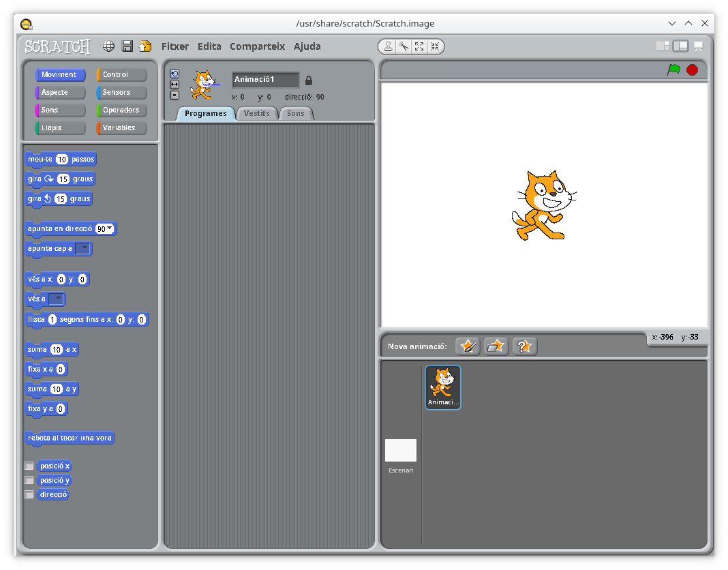Viewport: 728px width, 570px height.
Task: Open the window menu icon in title bar
Action: pos(27,24)
